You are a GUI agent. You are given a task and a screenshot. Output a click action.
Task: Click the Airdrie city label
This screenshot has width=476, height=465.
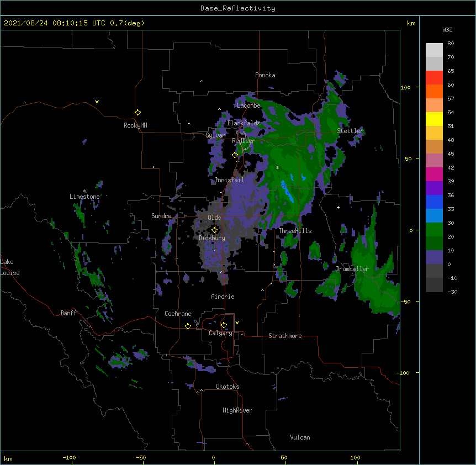pos(223,297)
